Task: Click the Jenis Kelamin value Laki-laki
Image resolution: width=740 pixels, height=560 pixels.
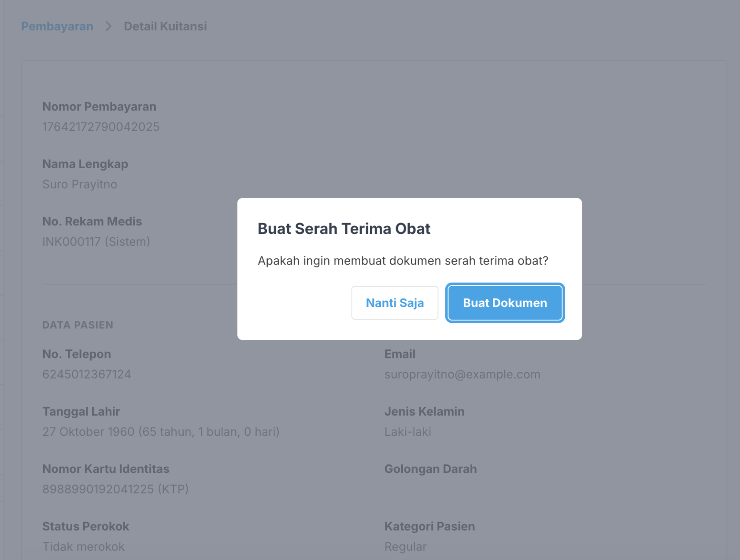Action: (x=407, y=431)
